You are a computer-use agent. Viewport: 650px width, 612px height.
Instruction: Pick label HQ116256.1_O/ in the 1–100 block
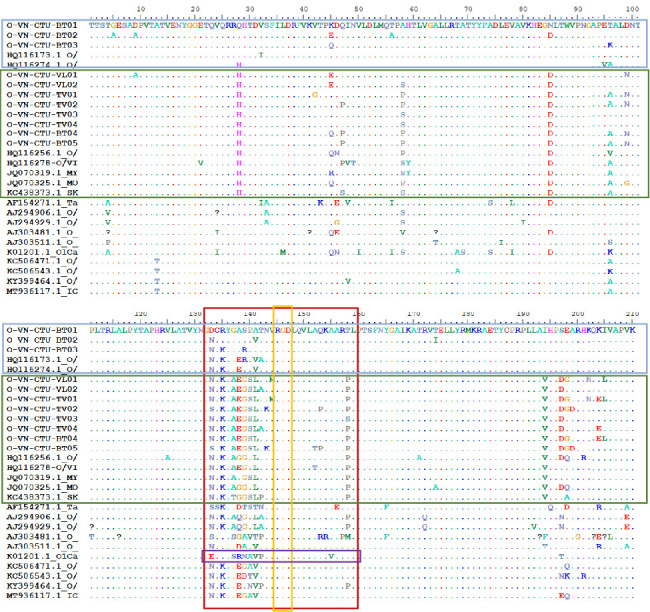(42, 153)
